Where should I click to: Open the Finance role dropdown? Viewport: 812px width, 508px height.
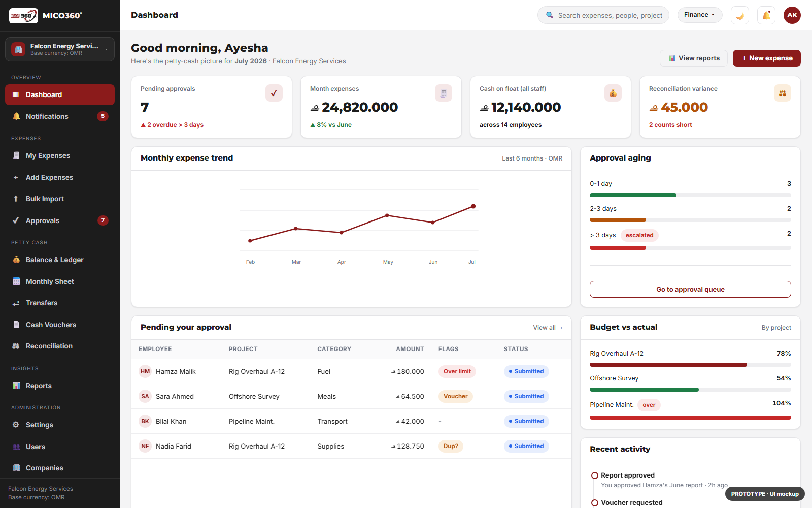click(x=699, y=15)
